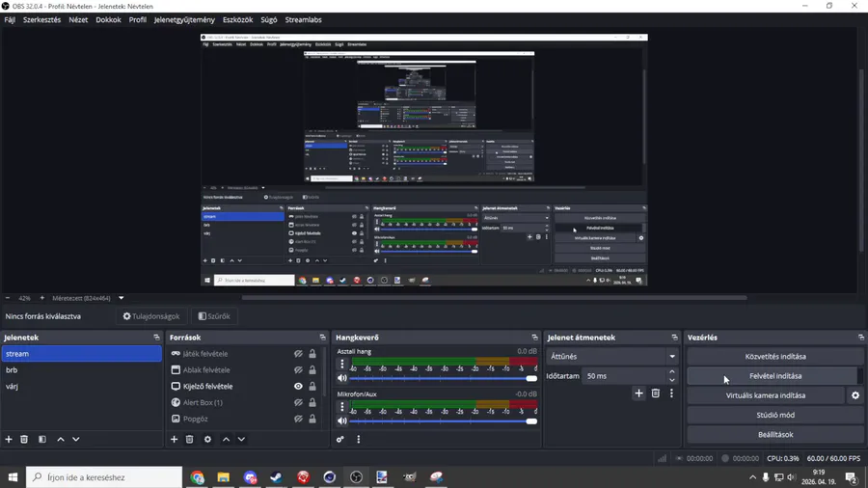Viewport: 868px width, 488px height.
Task: Move scene up with arrow in Jelenetek
Action: (x=61, y=440)
